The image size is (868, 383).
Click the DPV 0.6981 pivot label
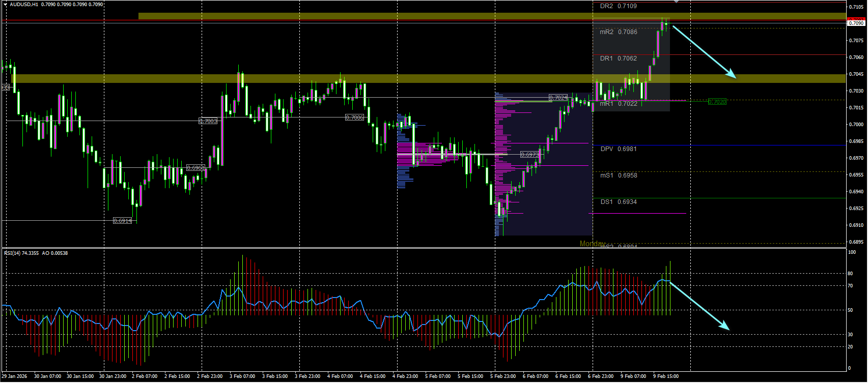point(619,149)
